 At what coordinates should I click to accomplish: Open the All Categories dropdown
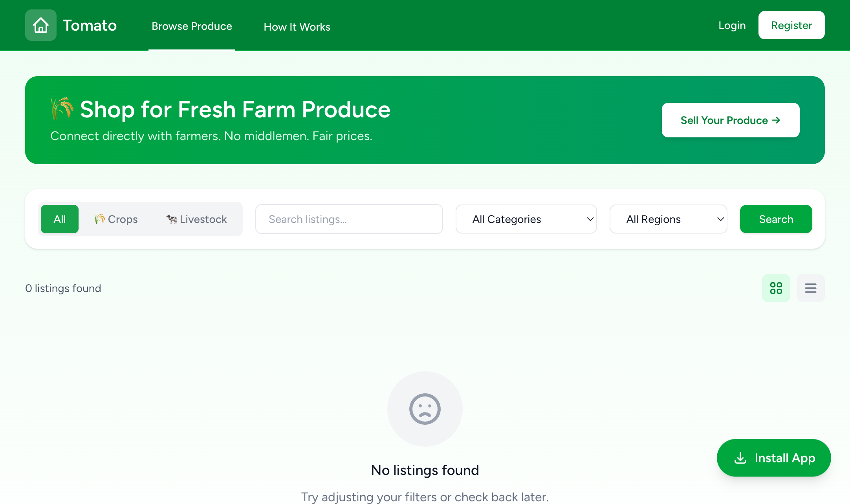pyautogui.click(x=526, y=219)
